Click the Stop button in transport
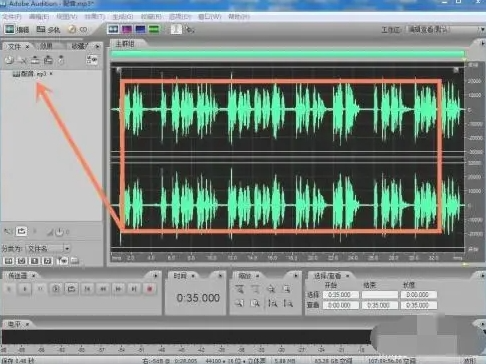Screen dimensions: 486x364 click(x=9, y=289)
